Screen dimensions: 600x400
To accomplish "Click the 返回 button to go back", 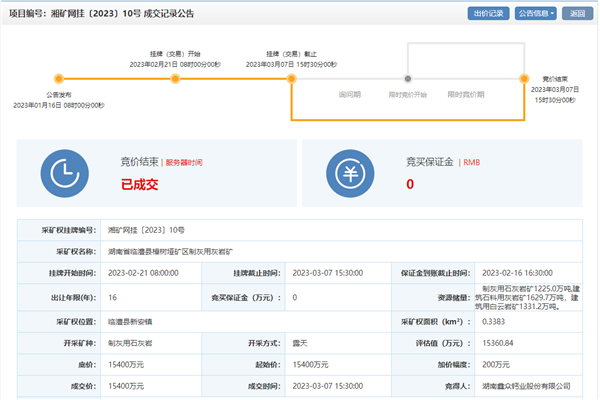I will point(576,13).
